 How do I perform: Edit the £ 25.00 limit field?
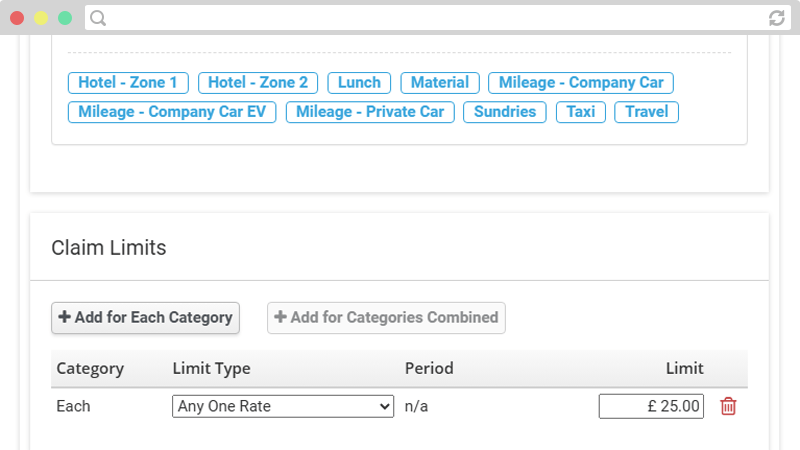click(651, 407)
